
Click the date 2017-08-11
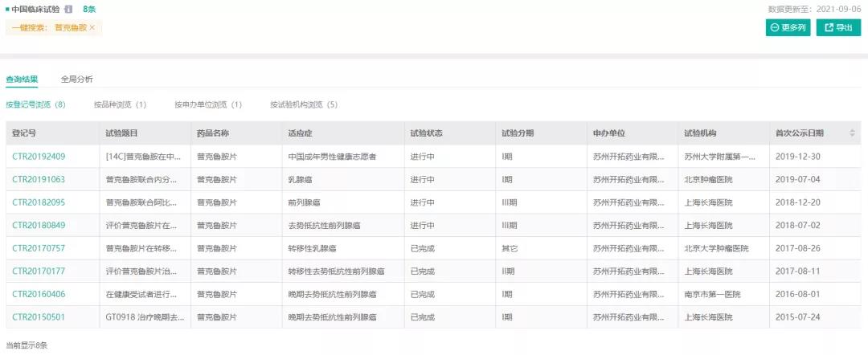pos(798,271)
